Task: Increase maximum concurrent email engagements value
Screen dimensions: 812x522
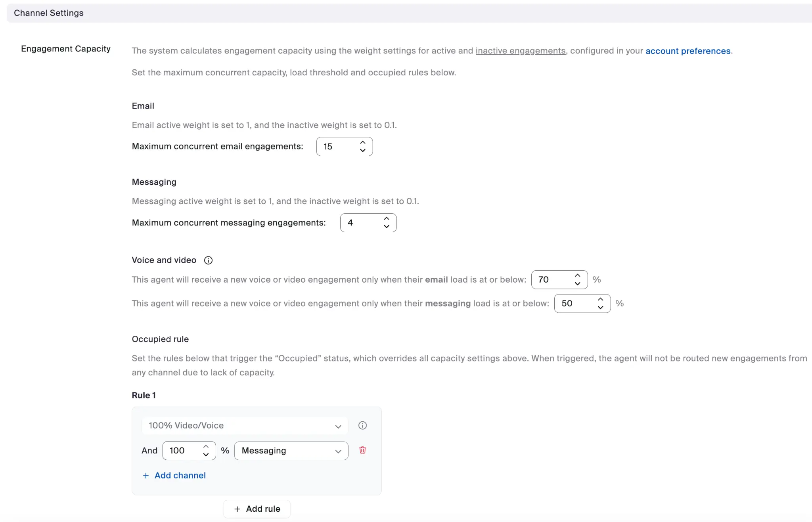Action: coord(362,143)
